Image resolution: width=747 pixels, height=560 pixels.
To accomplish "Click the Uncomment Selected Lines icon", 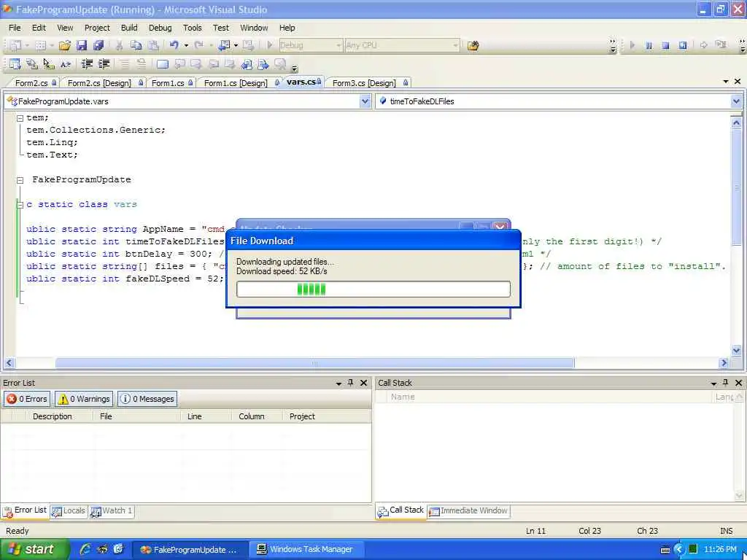I will (x=142, y=64).
